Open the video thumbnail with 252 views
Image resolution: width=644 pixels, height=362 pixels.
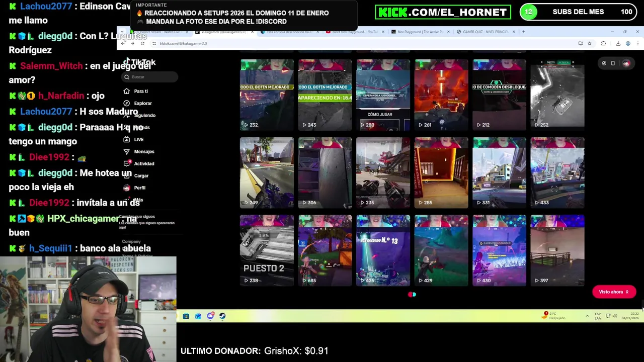coord(557,94)
